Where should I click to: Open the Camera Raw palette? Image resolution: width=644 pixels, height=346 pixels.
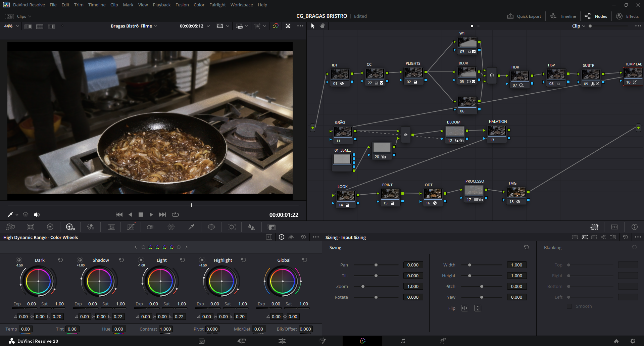pyautogui.click(x=10, y=227)
